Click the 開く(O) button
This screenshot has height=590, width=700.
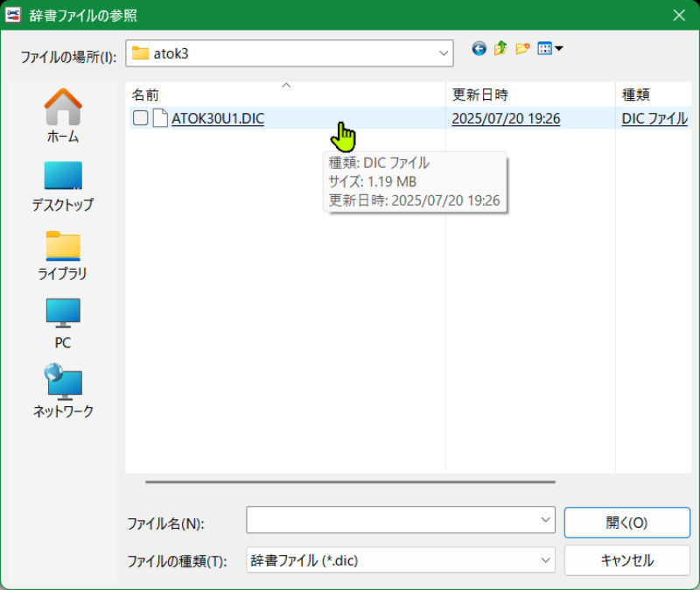(x=626, y=523)
